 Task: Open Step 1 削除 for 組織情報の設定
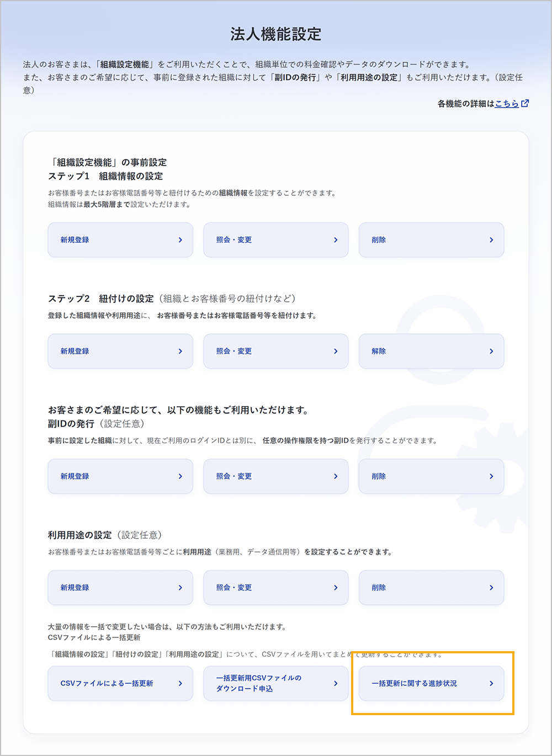(x=431, y=240)
